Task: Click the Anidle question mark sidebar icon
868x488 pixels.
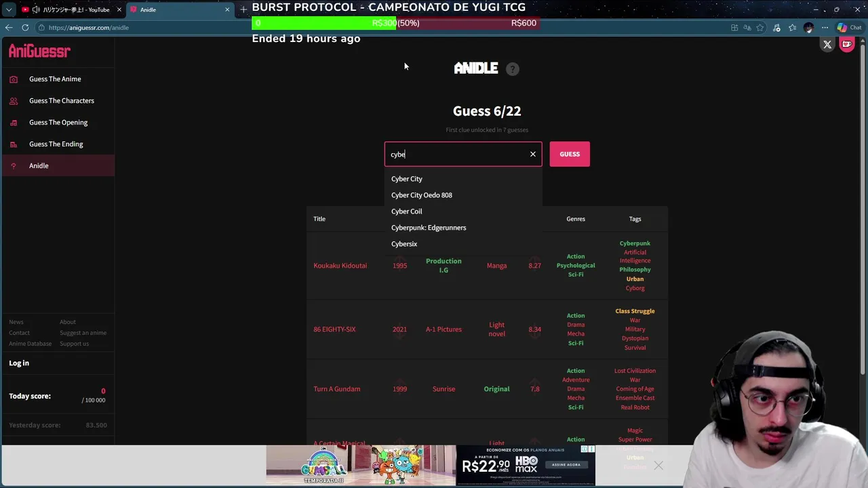Action: point(14,166)
